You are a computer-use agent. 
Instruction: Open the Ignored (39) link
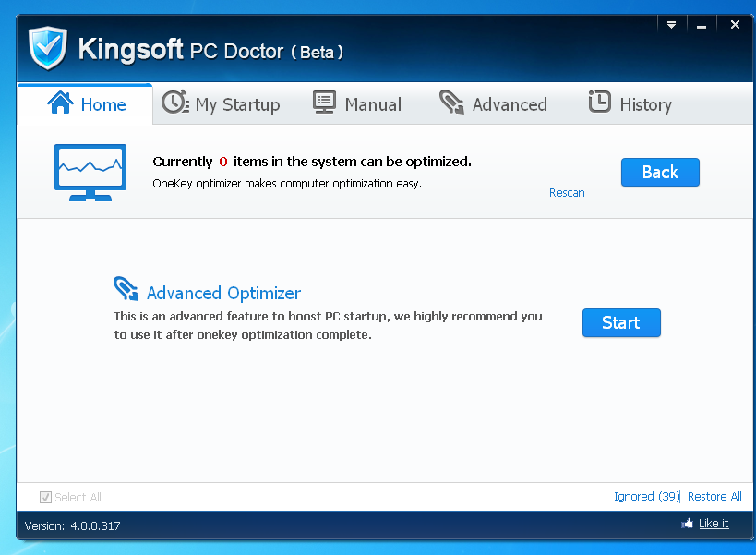tap(646, 496)
